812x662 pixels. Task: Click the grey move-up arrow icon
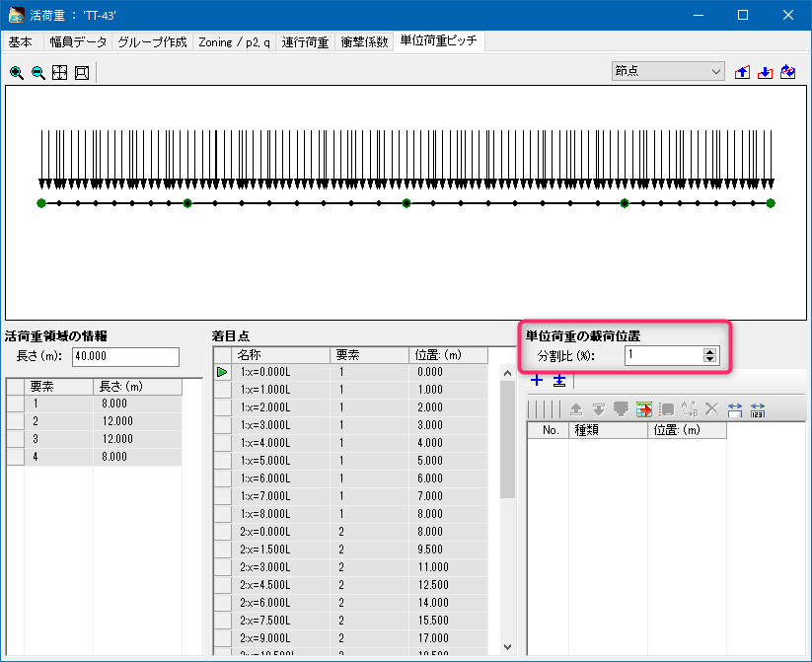pyautogui.click(x=576, y=409)
